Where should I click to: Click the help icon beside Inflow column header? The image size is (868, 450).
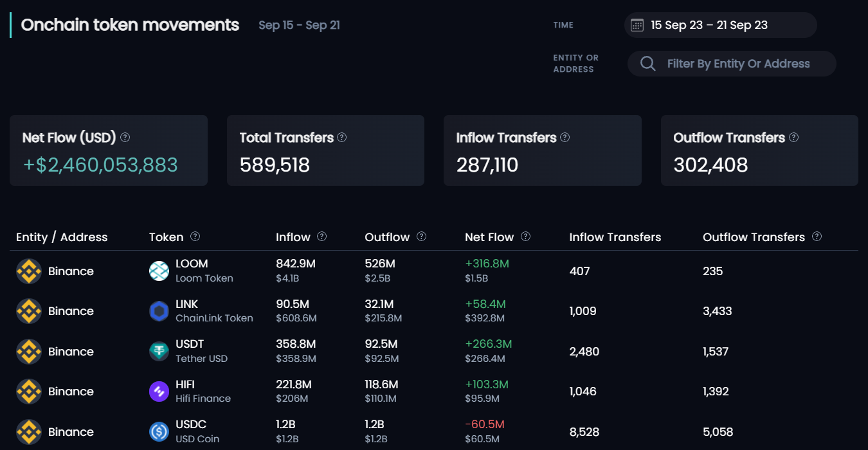322,237
